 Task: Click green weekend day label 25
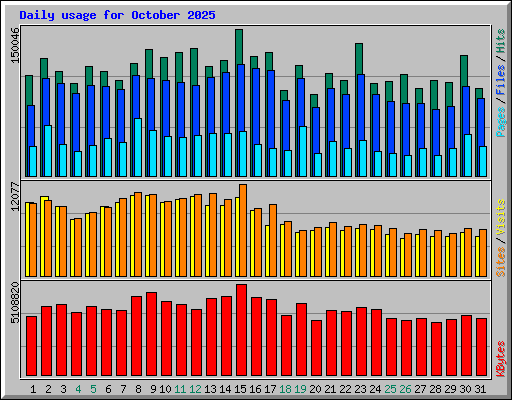click(390, 389)
